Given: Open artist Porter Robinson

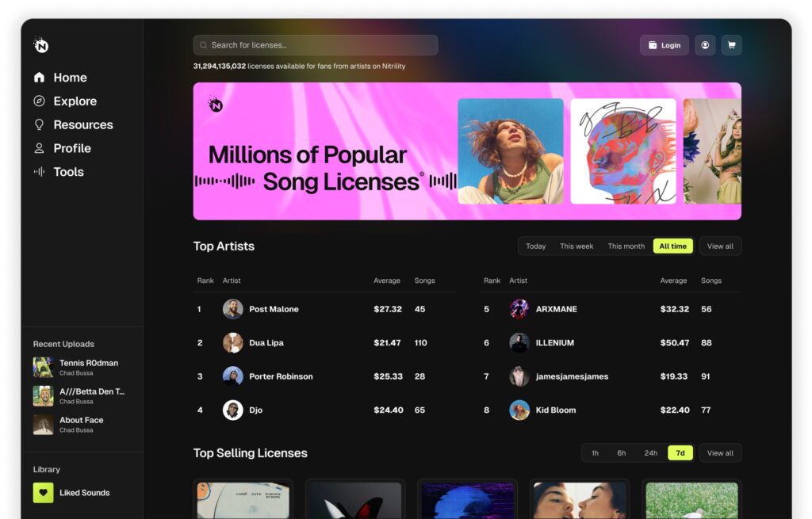Looking at the screenshot, I should click(281, 376).
